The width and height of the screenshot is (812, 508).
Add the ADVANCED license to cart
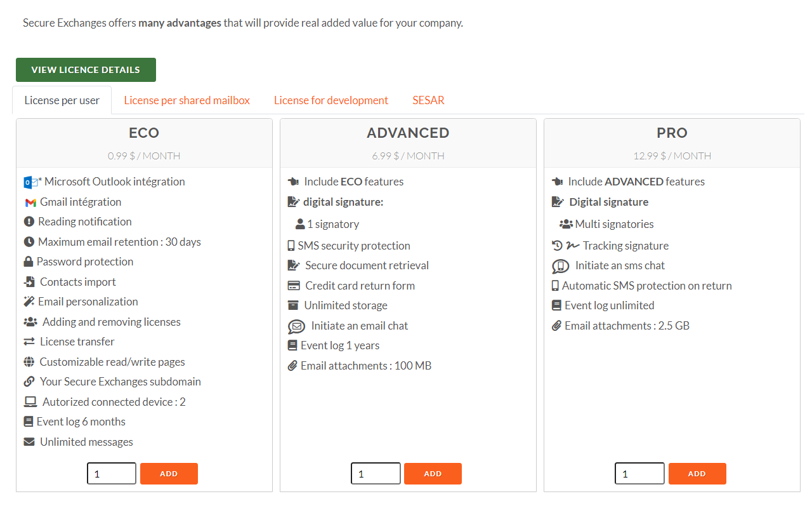[x=433, y=474]
